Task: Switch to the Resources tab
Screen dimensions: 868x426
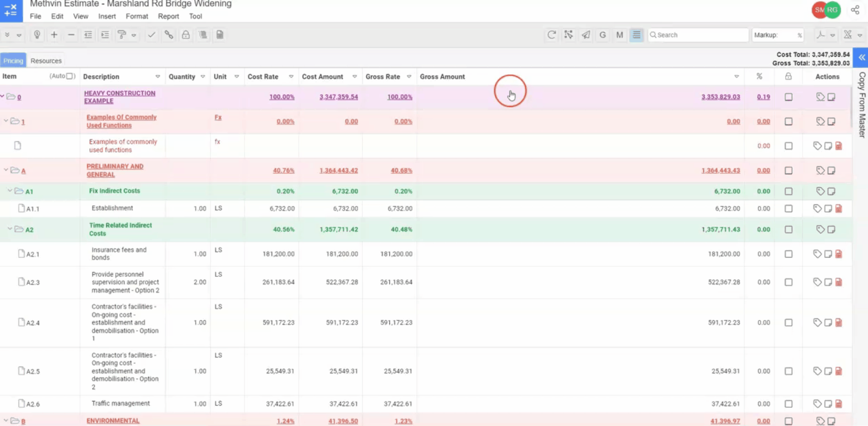Action: (46, 61)
